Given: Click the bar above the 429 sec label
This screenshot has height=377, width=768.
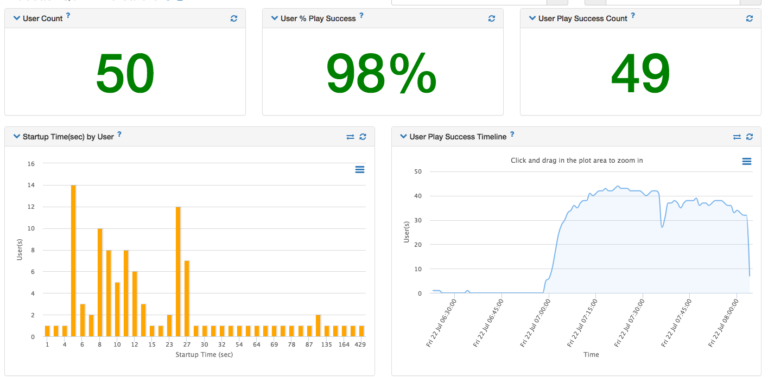Looking at the screenshot, I should tap(361, 331).
